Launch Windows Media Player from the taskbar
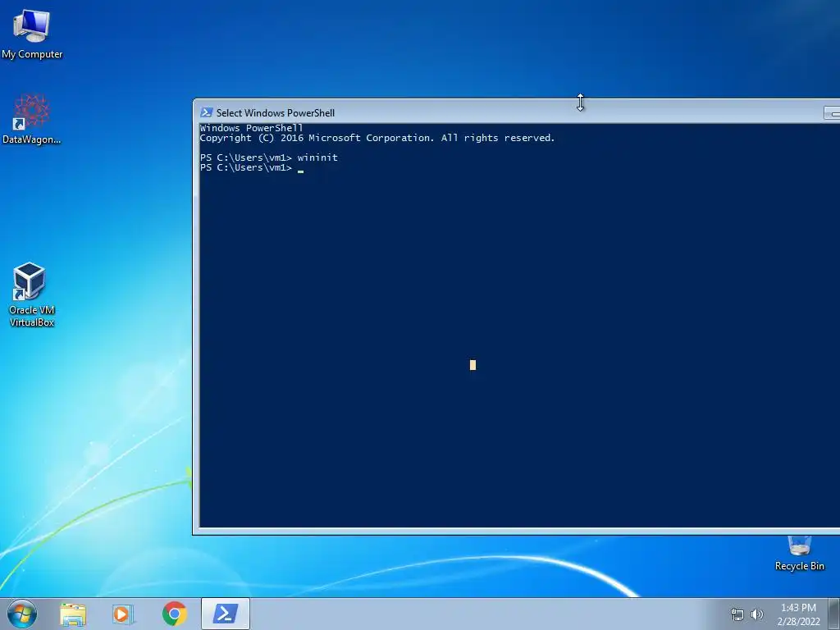840x630 pixels. [x=123, y=614]
